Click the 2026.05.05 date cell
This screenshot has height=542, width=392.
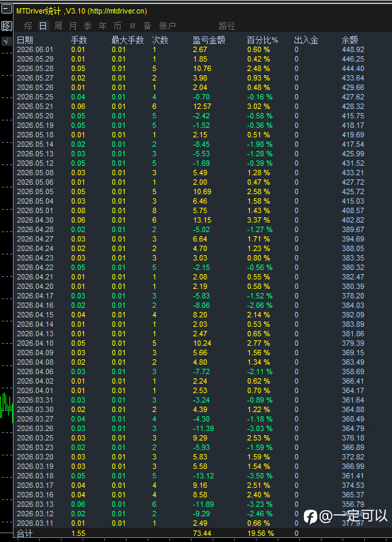(35, 192)
